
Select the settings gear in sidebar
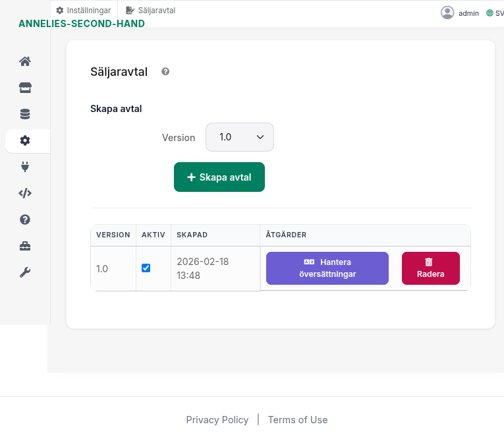pos(25,140)
